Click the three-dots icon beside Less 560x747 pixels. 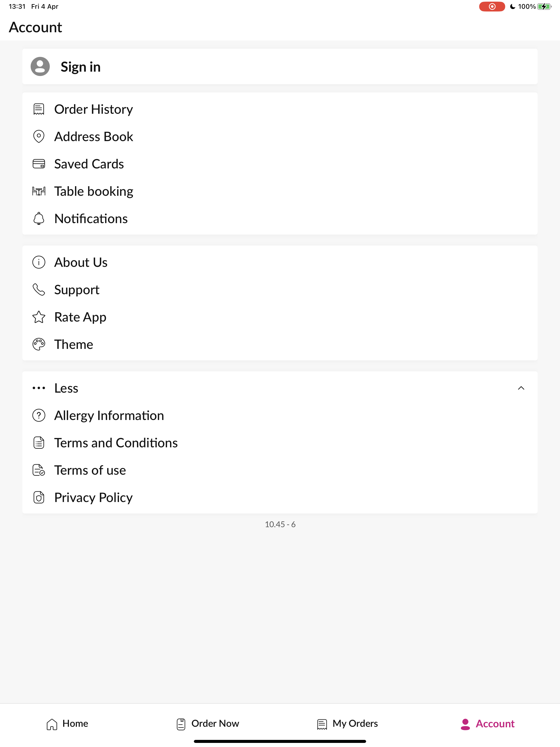[x=39, y=388]
